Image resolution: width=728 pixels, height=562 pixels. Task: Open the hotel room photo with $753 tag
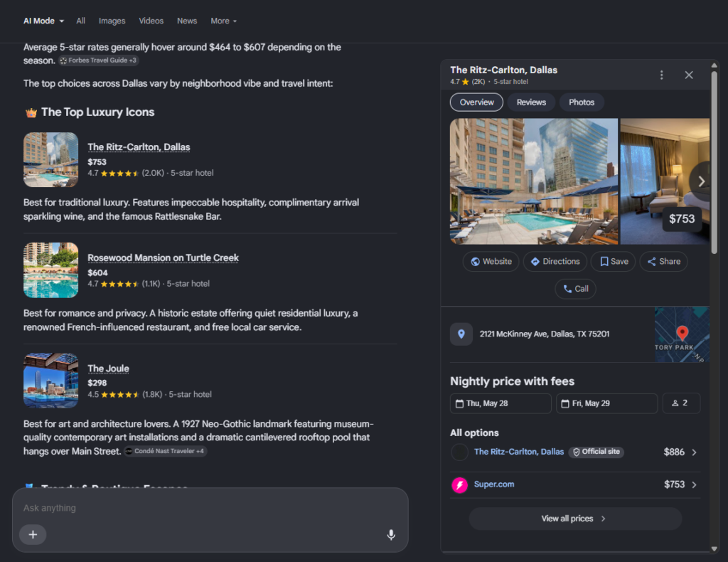click(665, 181)
